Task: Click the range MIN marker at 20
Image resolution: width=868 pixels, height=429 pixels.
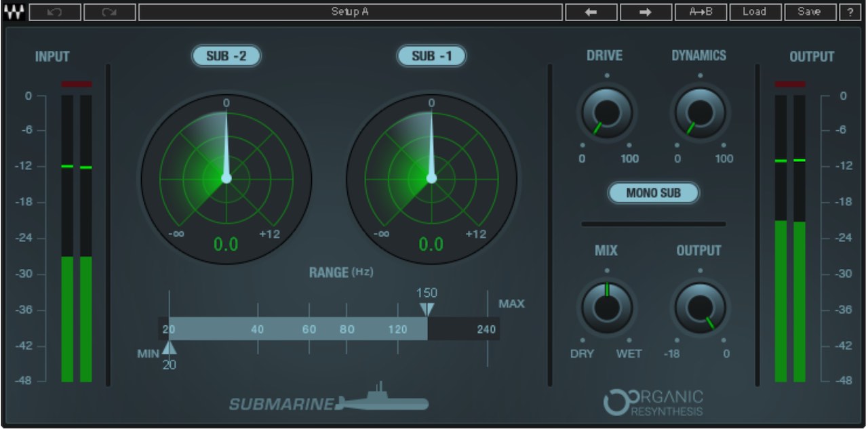Action: (x=170, y=348)
